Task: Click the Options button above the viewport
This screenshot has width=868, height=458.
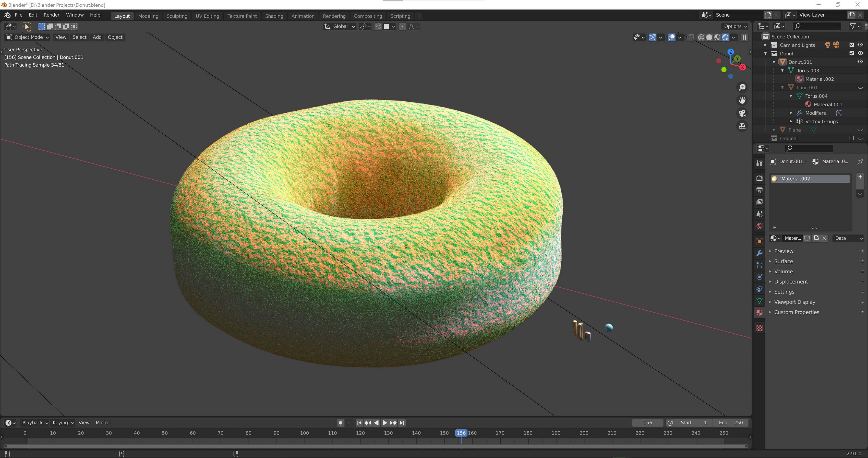Action: click(x=734, y=26)
